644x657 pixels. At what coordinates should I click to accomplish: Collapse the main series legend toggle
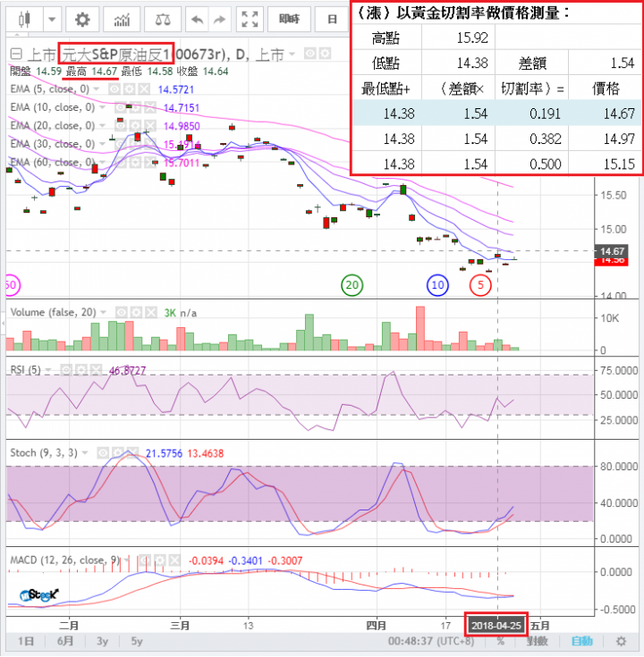pos(16,54)
